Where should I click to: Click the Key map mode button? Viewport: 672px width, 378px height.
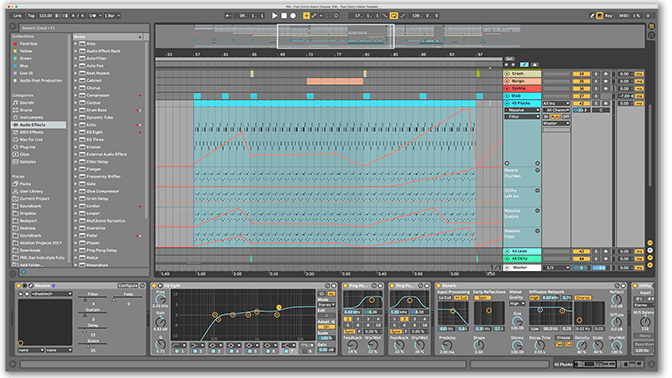point(609,15)
